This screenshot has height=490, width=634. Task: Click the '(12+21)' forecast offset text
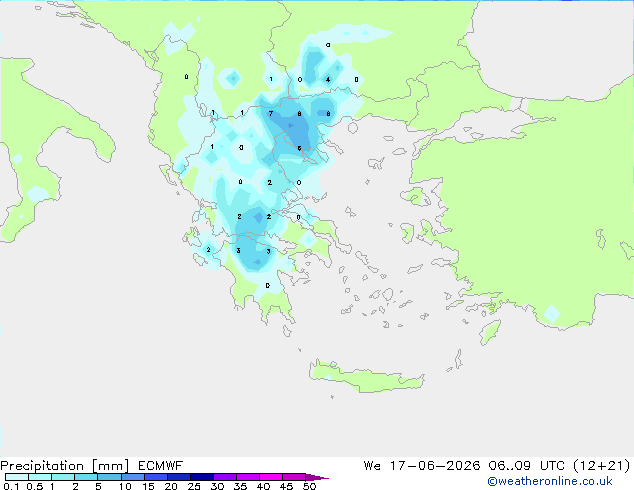pos(602,466)
